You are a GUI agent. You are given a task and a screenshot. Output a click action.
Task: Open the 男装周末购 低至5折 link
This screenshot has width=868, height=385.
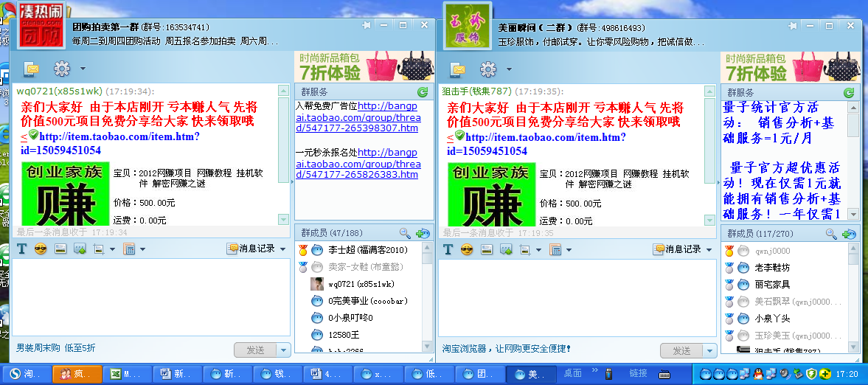pos(56,348)
